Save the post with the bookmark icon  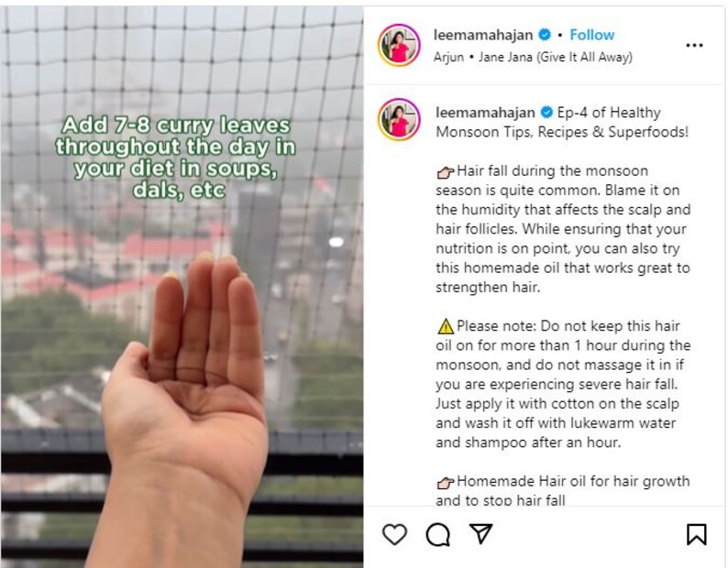[697, 534]
